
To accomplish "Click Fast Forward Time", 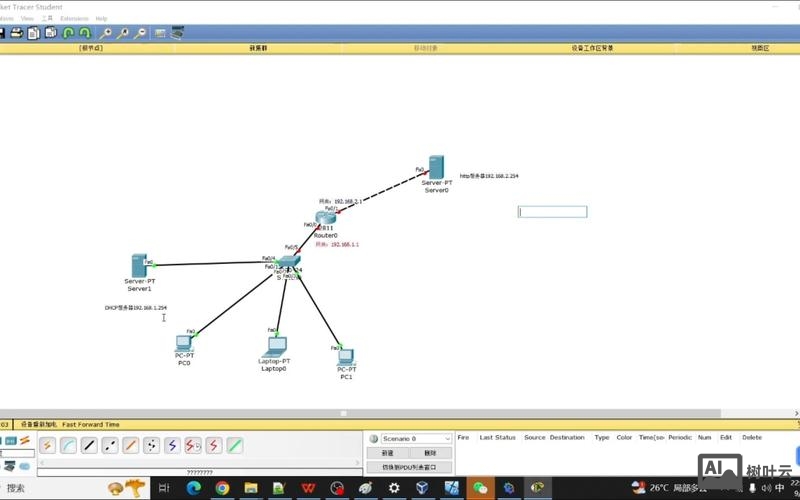I will pos(90,424).
